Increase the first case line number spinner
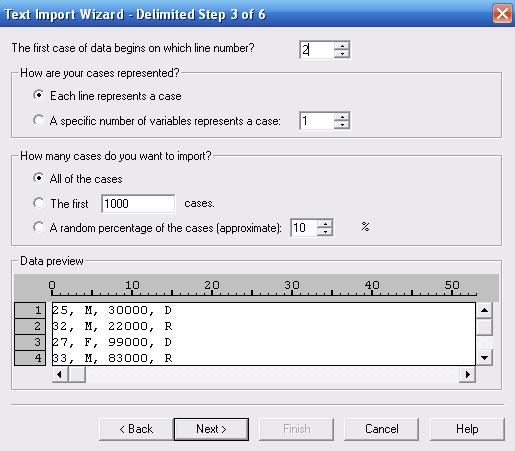 pos(342,46)
